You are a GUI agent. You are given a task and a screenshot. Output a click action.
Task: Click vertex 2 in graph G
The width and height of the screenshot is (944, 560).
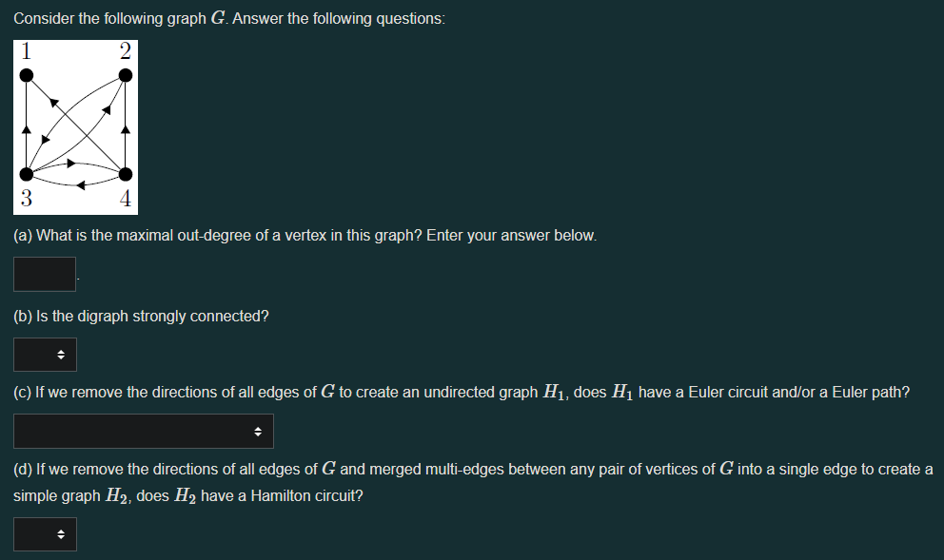125,73
